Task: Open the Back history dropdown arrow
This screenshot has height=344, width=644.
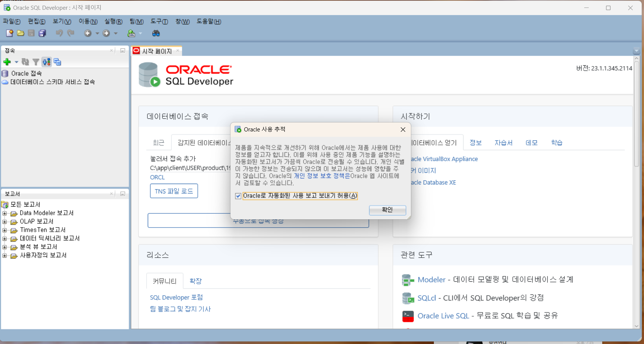Action: pyautogui.click(x=97, y=33)
